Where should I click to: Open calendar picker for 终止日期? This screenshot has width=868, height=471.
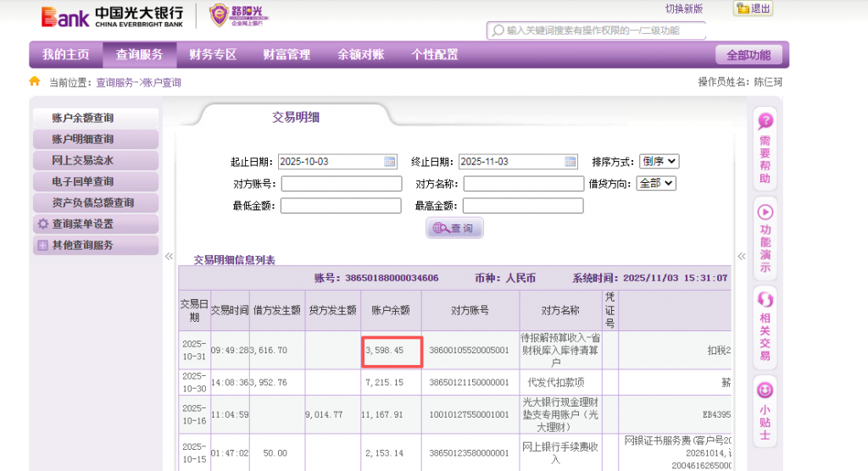click(570, 162)
